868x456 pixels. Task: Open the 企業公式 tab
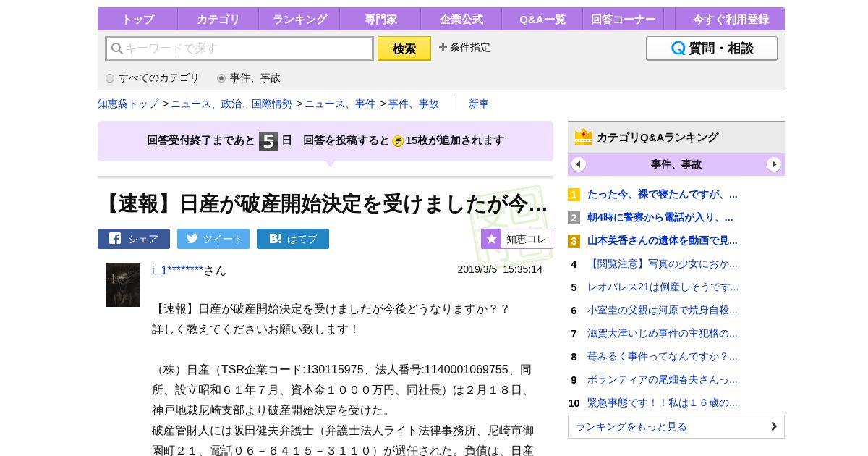[x=461, y=19]
